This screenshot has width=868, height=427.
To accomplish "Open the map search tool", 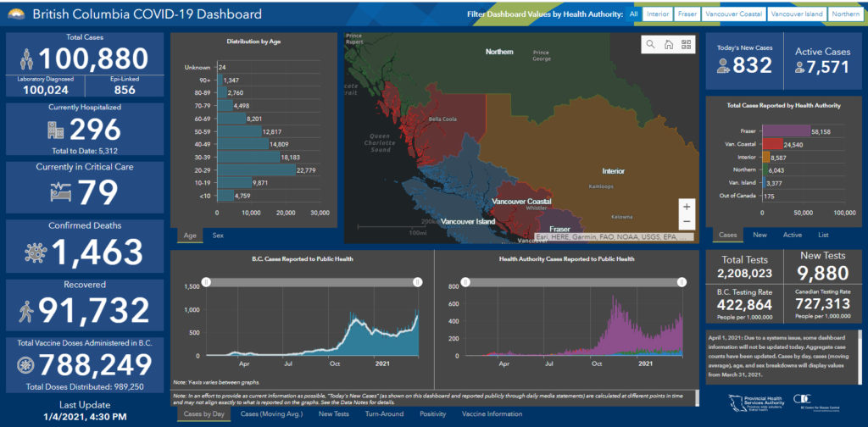I will (650, 44).
